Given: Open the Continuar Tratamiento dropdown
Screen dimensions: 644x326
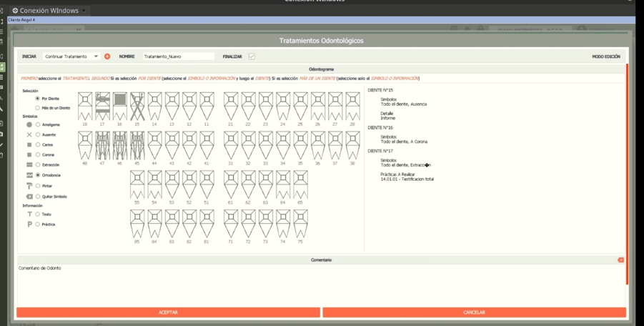Looking at the screenshot, I should (x=71, y=56).
